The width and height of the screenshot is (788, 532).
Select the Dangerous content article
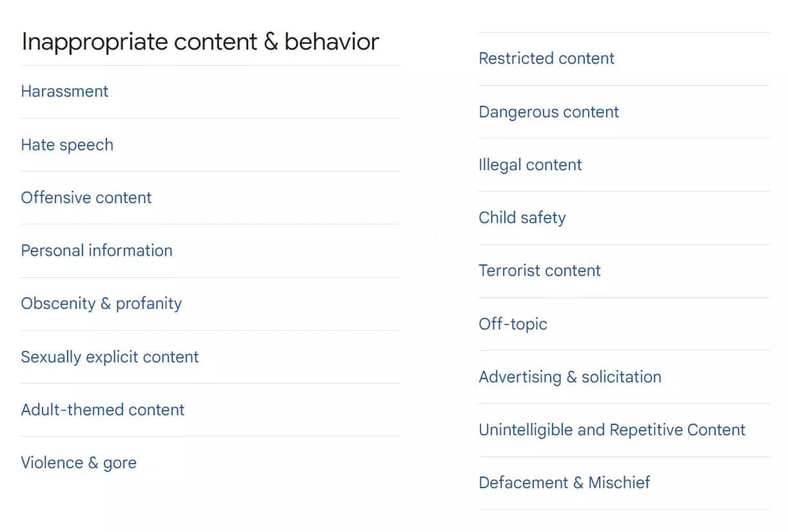tap(549, 112)
